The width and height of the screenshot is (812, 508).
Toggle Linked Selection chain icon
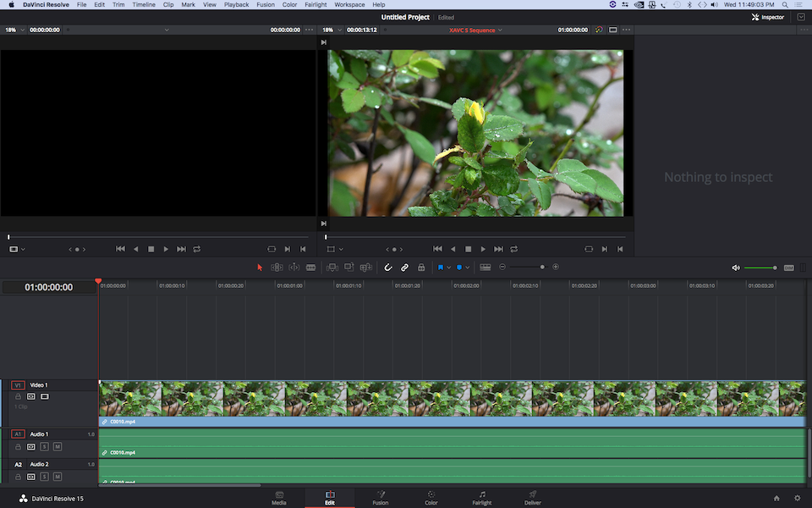[x=404, y=268]
